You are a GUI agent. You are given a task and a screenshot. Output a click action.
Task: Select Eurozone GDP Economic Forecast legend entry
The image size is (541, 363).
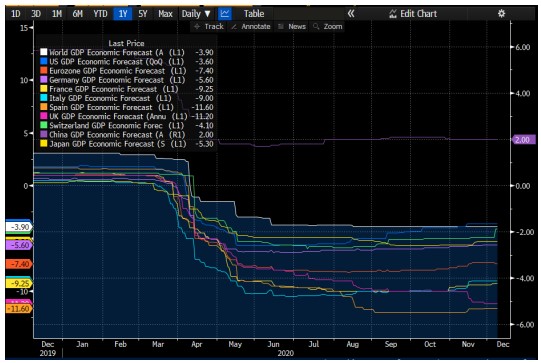(127, 71)
